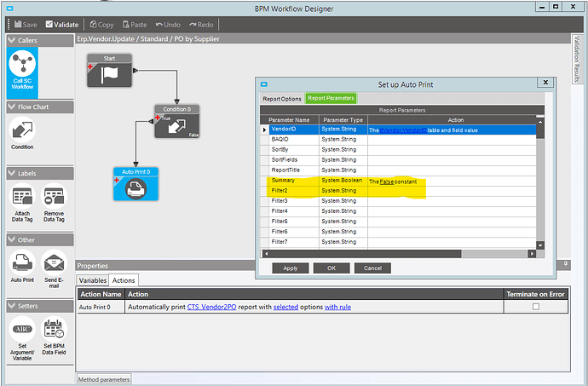588x386 pixels.
Task: Open the CTS_Vendor2PO report link
Action: [x=211, y=307]
